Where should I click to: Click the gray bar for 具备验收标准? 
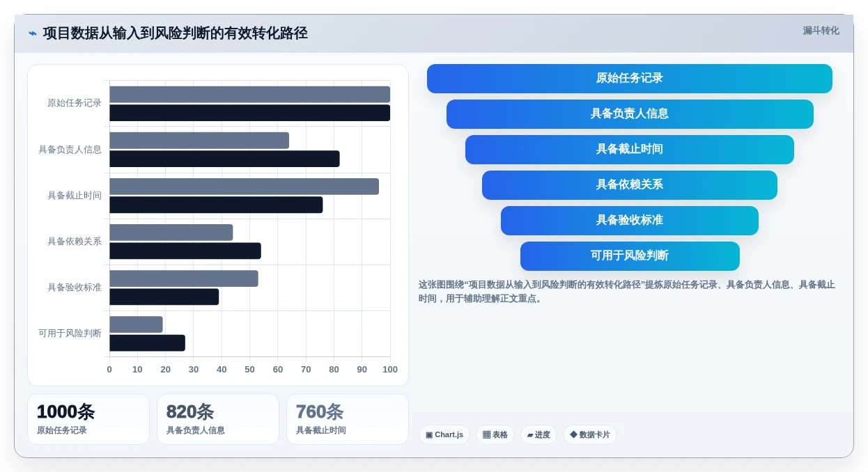click(x=184, y=278)
